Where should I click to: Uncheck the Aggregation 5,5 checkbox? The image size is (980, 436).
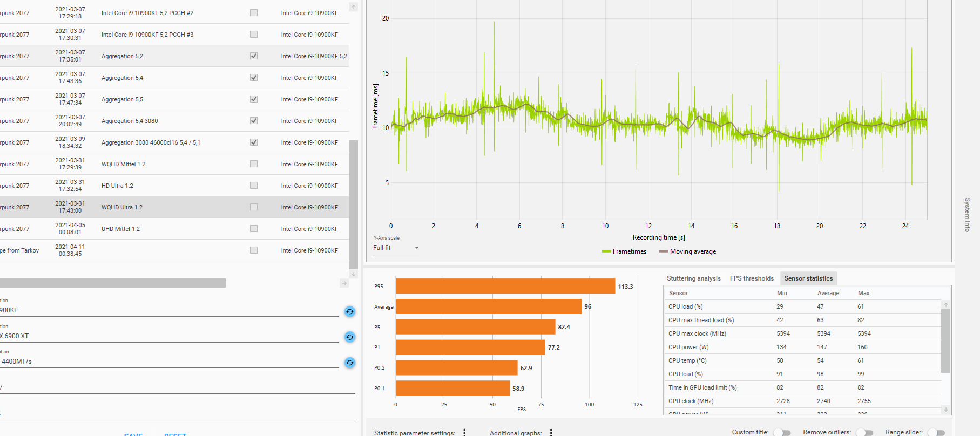pos(254,99)
